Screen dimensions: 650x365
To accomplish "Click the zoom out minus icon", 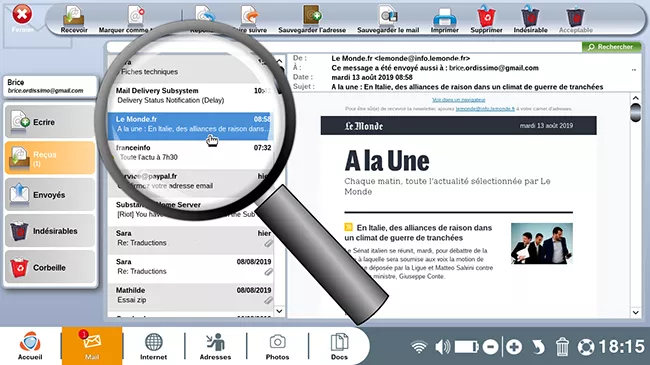I will pyautogui.click(x=490, y=347).
